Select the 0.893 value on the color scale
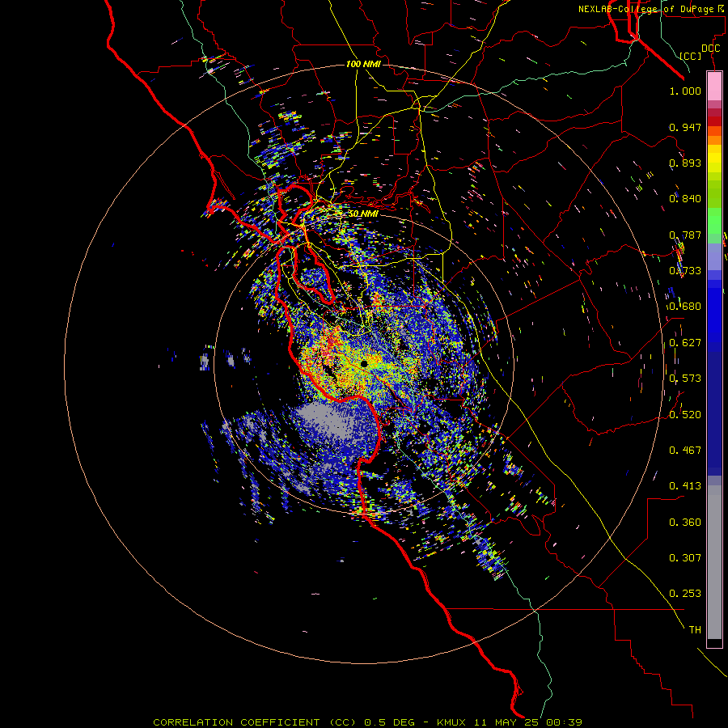Viewport: 728px width, 728px height. coord(685,163)
